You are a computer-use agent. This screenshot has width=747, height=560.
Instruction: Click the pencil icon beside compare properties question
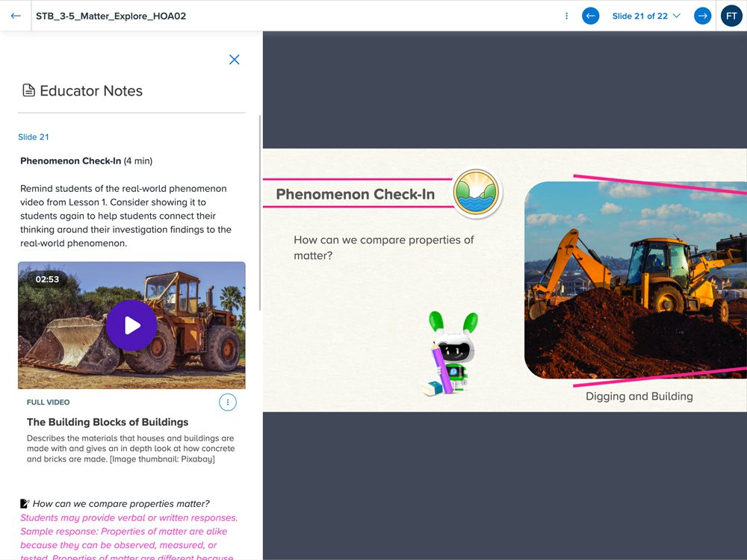coord(25,504)
